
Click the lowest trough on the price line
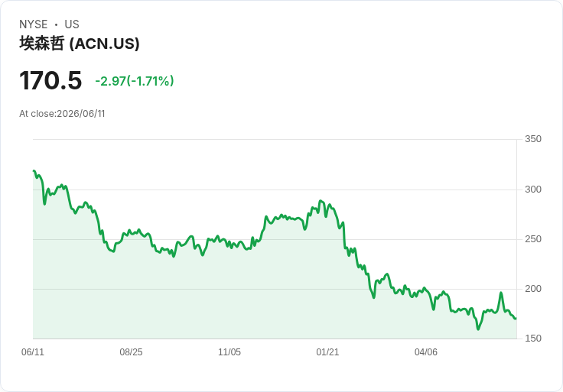(478, 329)
